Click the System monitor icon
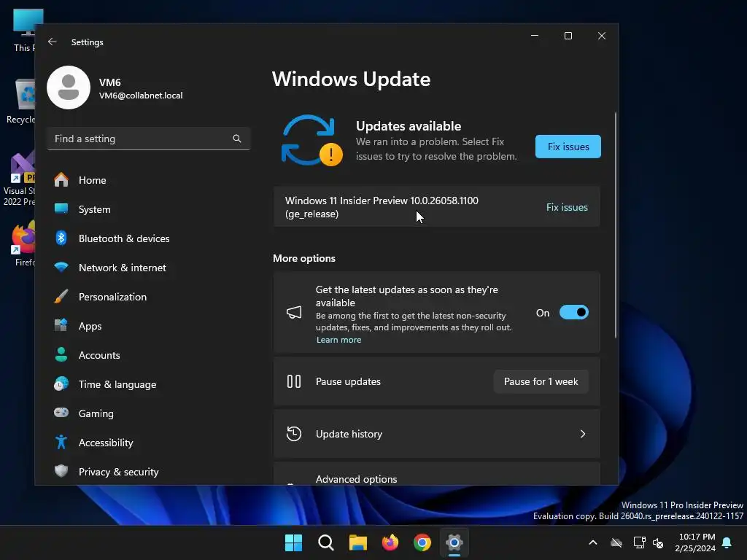747x560 pixels. (61, 209)
